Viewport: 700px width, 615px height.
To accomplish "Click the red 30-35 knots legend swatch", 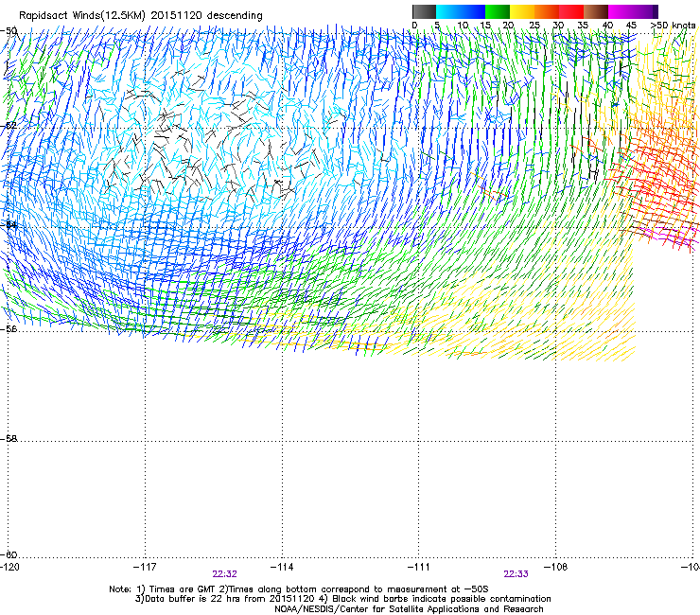I will click(x=571, y=11).
